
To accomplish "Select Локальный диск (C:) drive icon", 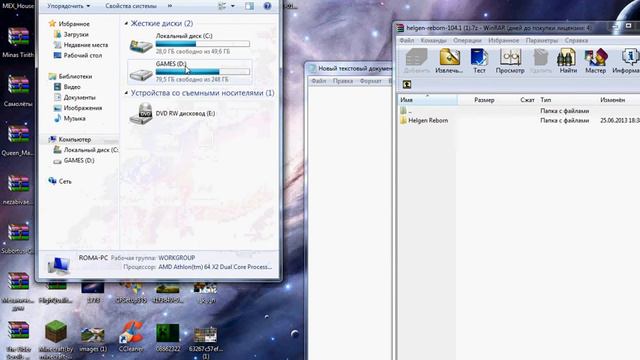I will coord(141,45).
